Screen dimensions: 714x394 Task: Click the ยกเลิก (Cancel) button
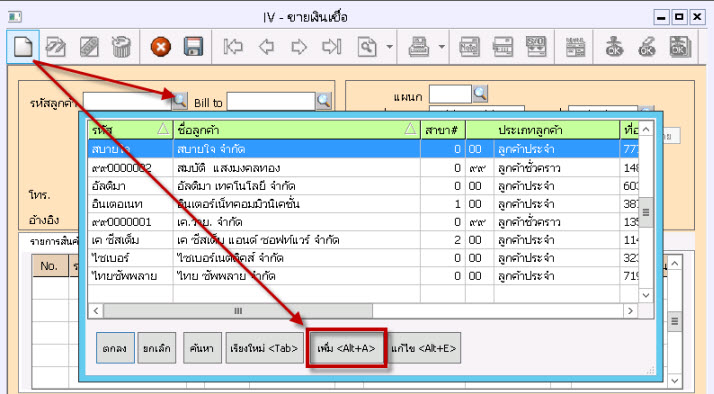157,348
